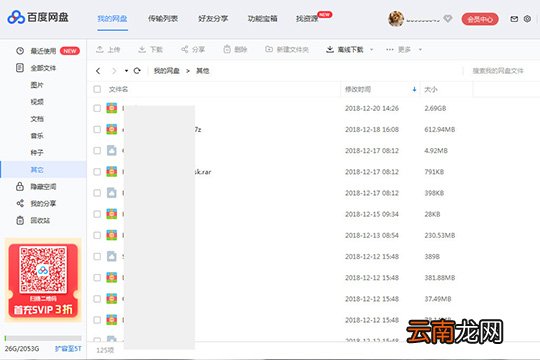Click the date 2018-12-20 14:26

(372, 108)
